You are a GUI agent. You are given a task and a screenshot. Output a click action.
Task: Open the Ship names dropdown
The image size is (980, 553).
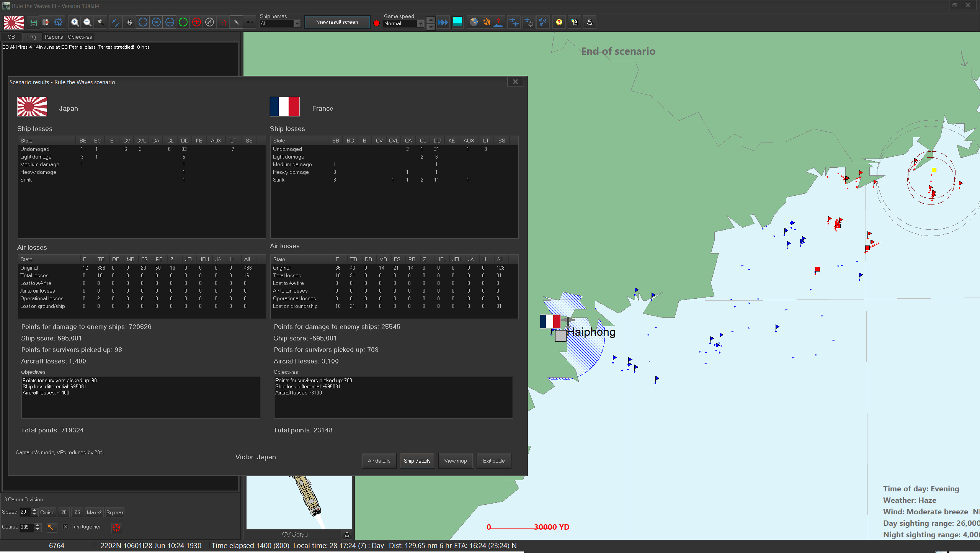point(297,24)
